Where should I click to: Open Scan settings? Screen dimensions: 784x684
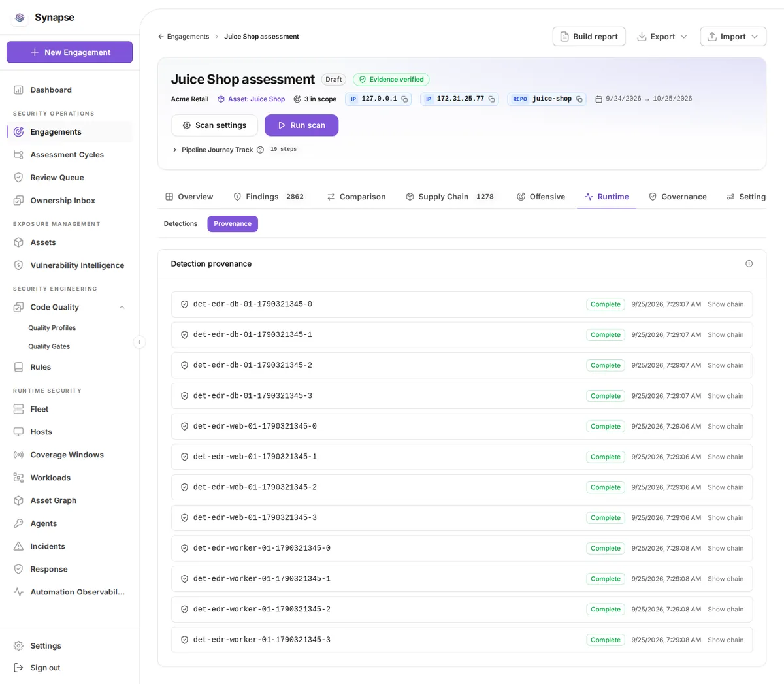[214, 125]
